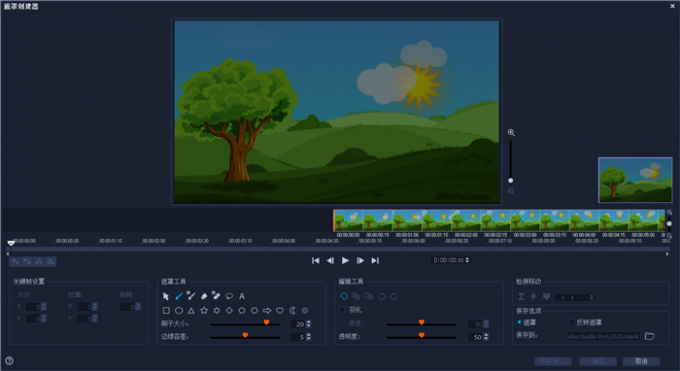Click the edge tolerance slider handle

tap(245, 335)
